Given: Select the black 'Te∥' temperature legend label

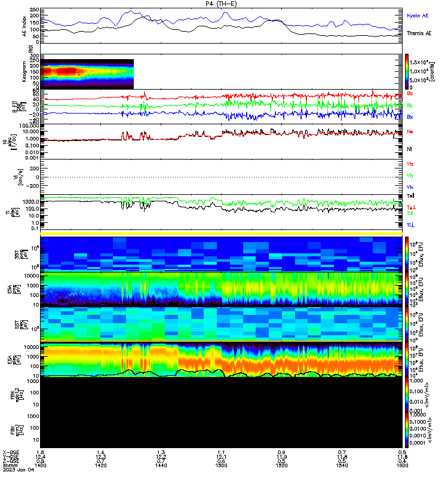Looking at the screenshot, I should [410, 196].
